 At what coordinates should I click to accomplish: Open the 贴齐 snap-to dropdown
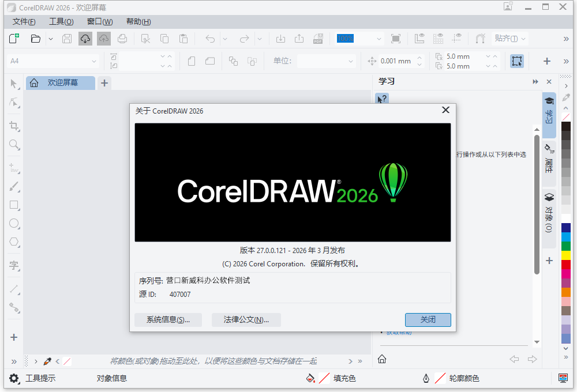pyautogui.click(x=509, y=39)
